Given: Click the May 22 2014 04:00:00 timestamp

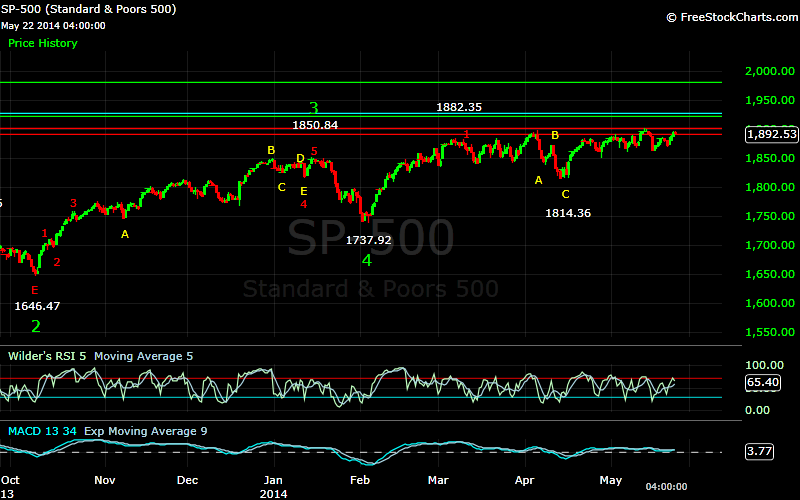Looking at the screenshot, I should [x=53, y=26].
